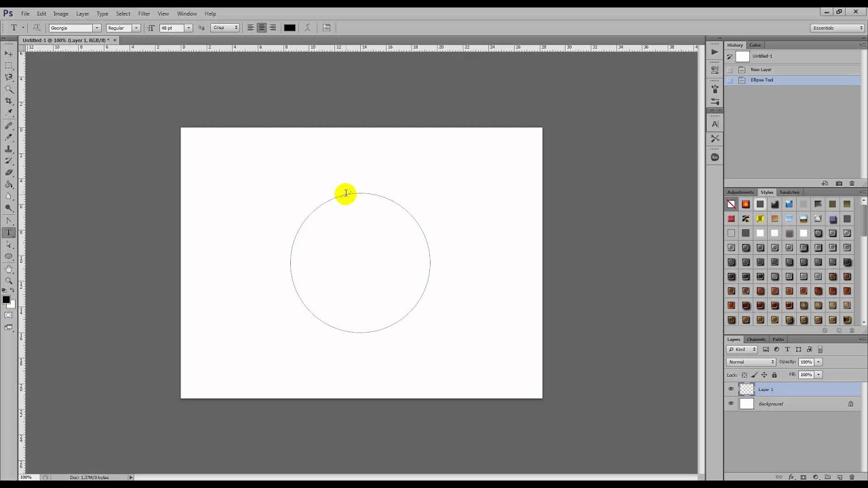The width and height of the screenshot is (868, 488).
Task: Click Create Warped Text icon
Action: point(307,28)
